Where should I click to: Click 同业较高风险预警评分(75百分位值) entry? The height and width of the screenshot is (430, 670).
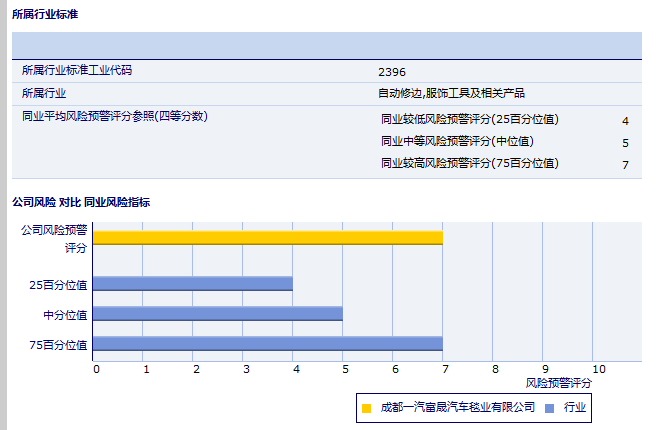pyautogui.click(x=469, y=163)
